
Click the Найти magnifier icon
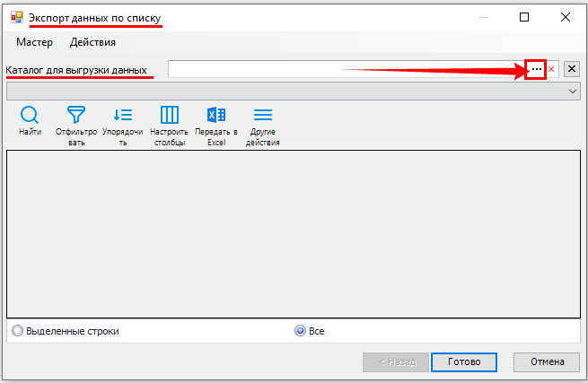[30, 116]
